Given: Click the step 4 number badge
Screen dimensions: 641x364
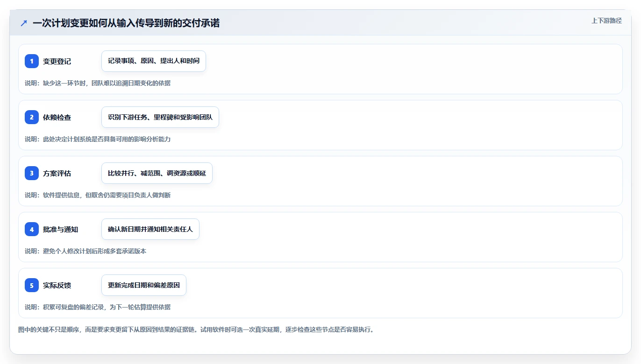Looking at the screenshot, I should (32, 229).
